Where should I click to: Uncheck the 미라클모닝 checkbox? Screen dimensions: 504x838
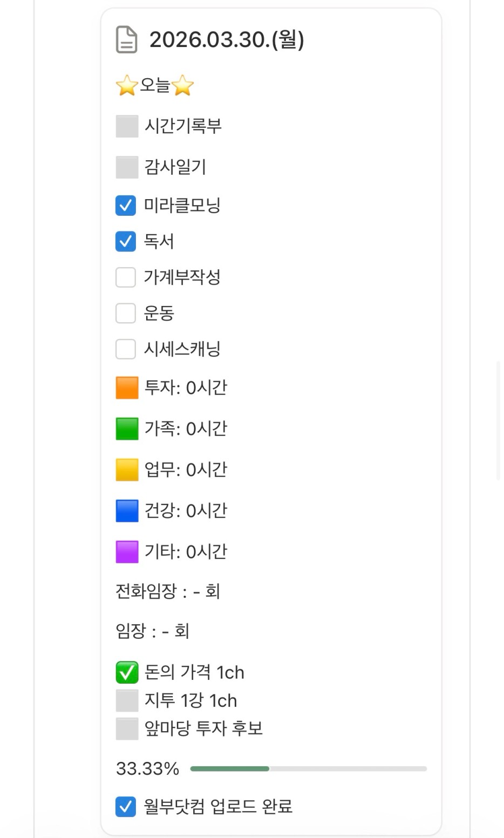point(126,206)
